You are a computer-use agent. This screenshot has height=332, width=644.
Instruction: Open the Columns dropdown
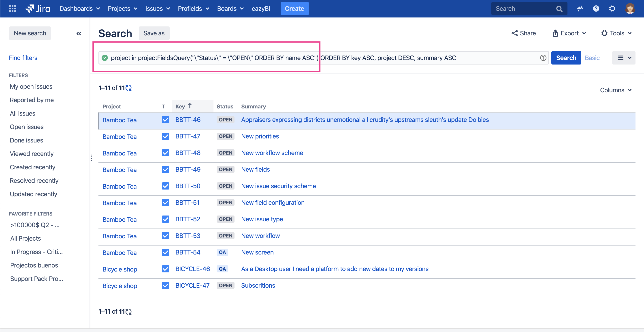click(616, 90)
